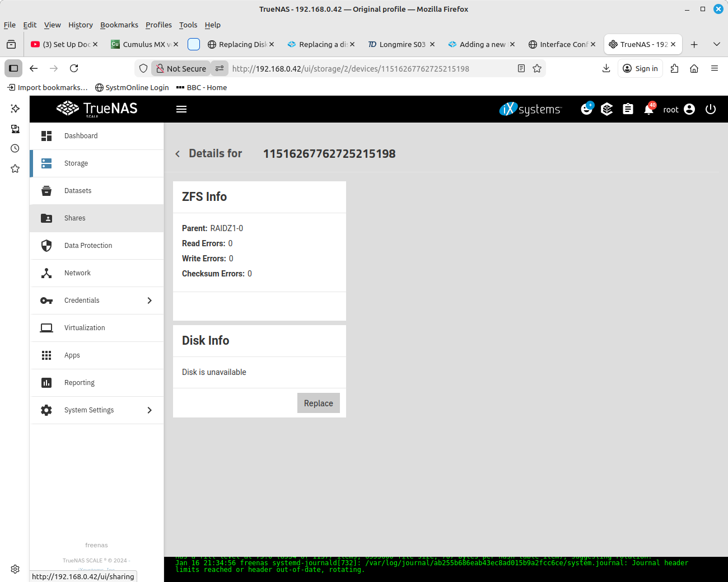Expand System Settings submenu
Viewport: 728px width, 582px height.
(x=150, y=410)
